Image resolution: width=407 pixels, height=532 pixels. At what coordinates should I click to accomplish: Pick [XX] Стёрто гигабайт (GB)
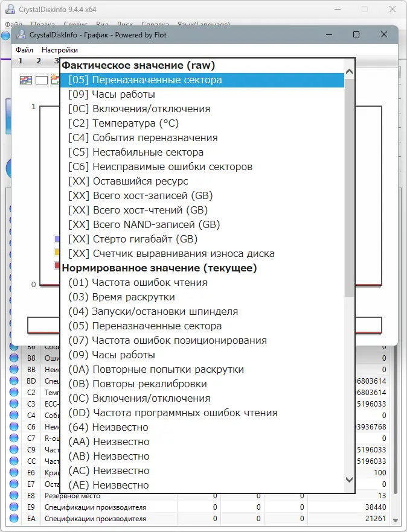point(202,239)
